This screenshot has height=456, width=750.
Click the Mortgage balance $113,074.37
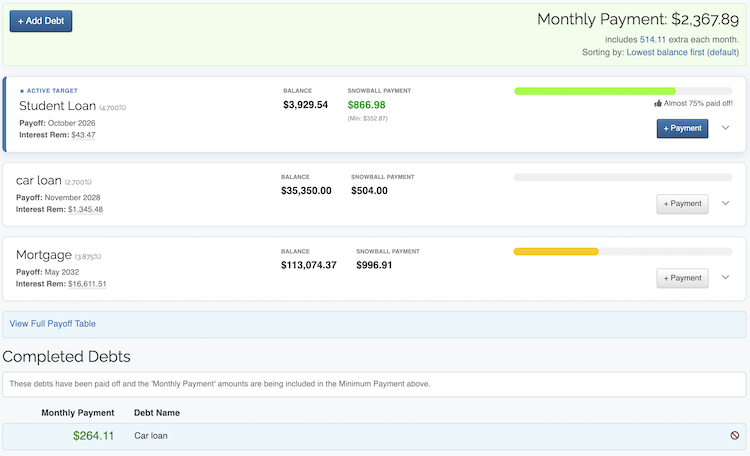tap(309, 265)
